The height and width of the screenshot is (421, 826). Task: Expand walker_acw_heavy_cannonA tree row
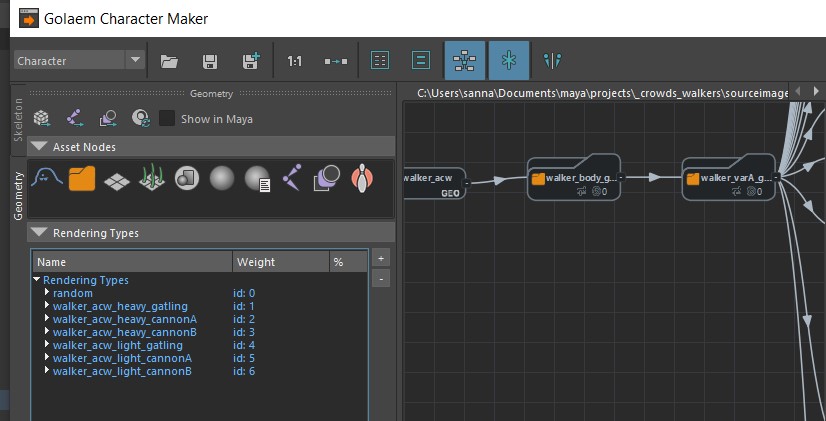click(x=47, y=318)
